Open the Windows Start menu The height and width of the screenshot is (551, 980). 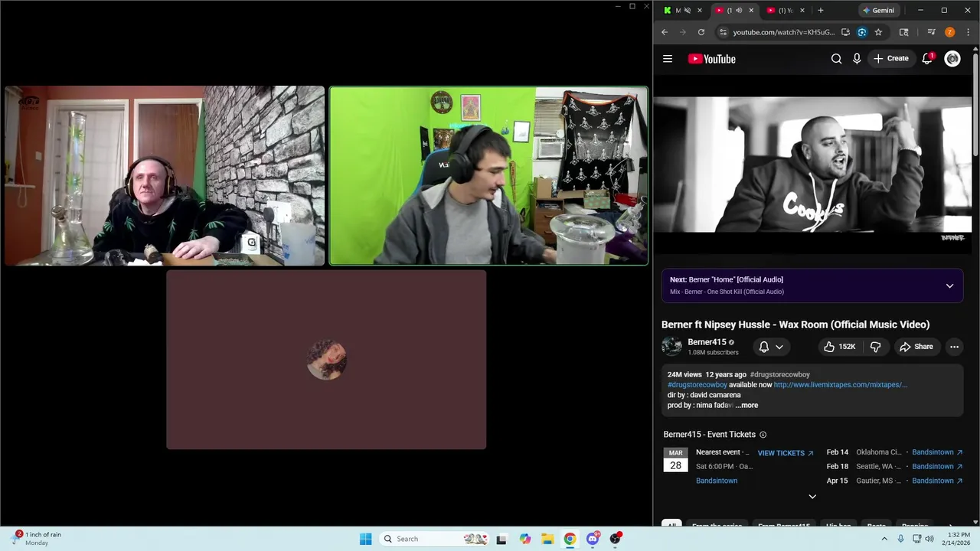tap(365, 539)
